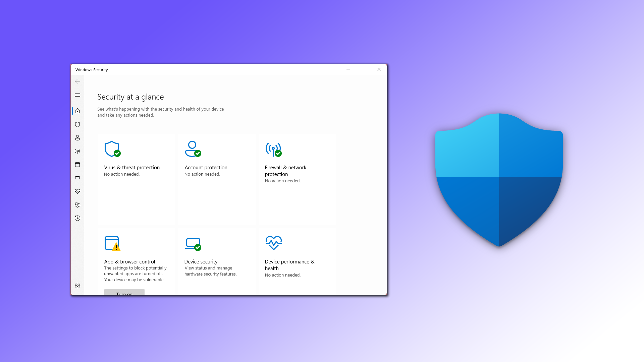Open Device security laptop sidebar icon
Image resolution: width=644 pixels, height=362 pixels.
click(x=77, y=178)
